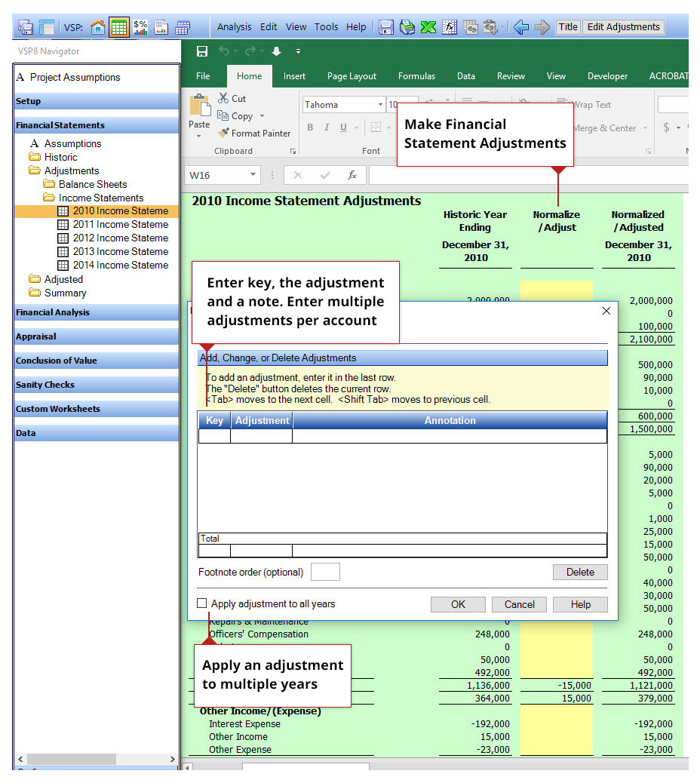Click the navigator horizontal scrollbar thumb
700x783 pixels.
[x=72, y=759]
